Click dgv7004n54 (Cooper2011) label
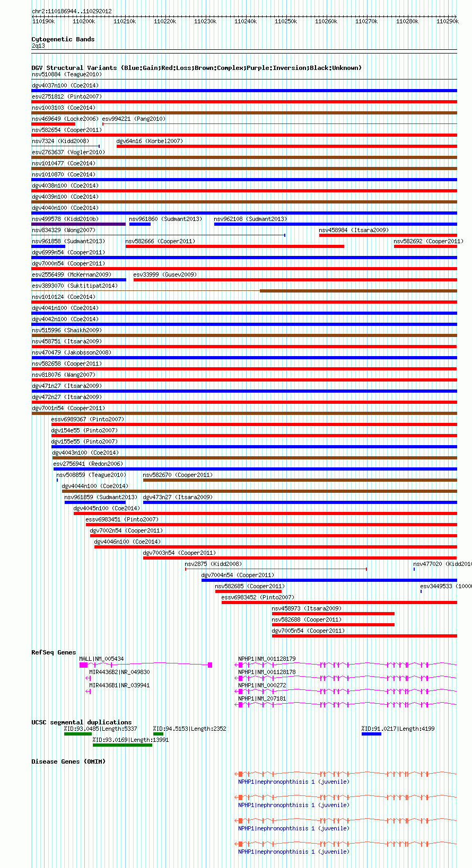 (x=238, y=575)
